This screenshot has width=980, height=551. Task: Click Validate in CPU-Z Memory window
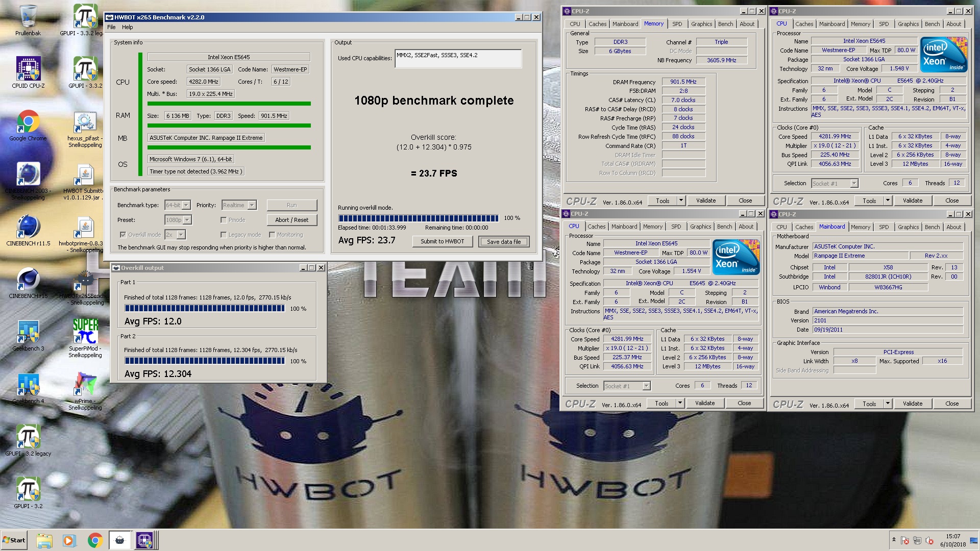tap(706, 201)
